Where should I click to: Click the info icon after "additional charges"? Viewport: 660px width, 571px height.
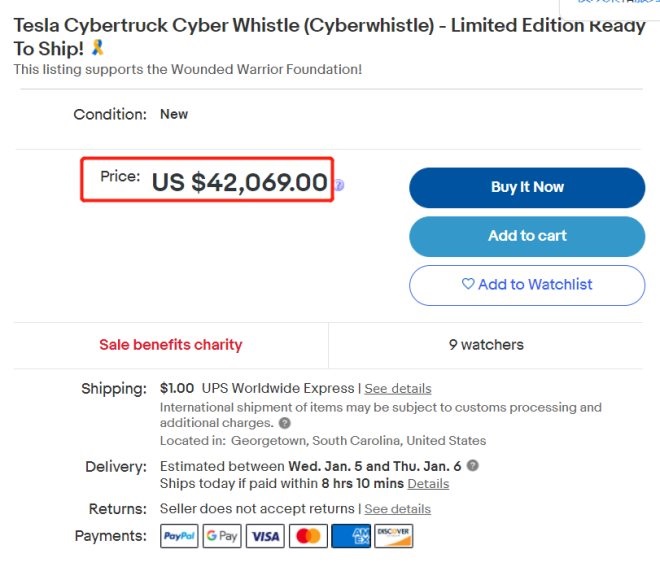pyautogui.click(x=285, y=424)
